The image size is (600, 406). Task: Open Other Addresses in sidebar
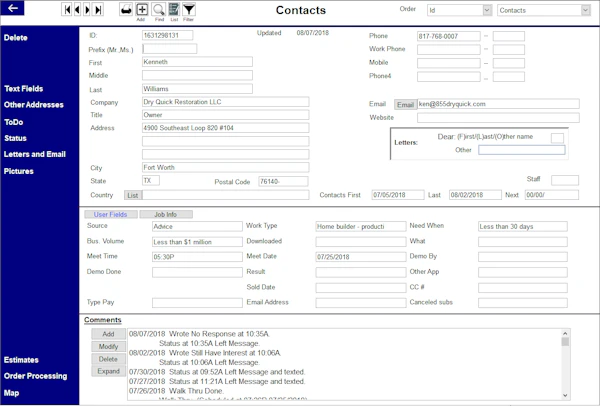tap(34, 104)
